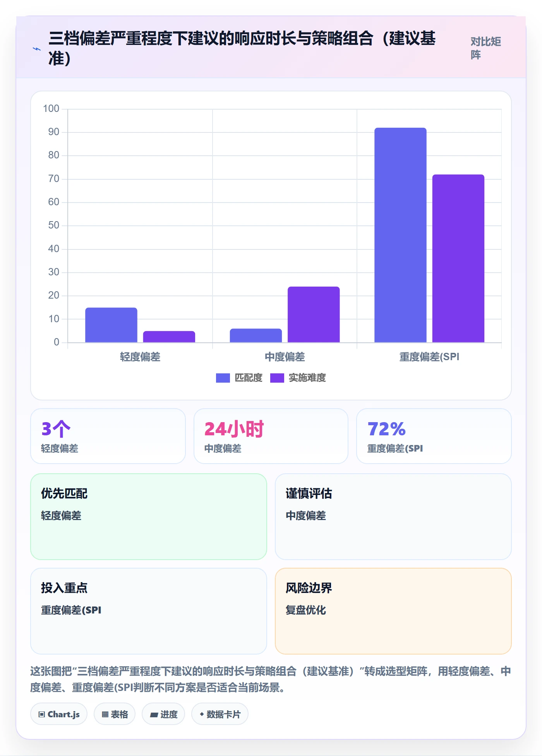Click the 24小时 stat card
The image size is (542, 756).
271,436
